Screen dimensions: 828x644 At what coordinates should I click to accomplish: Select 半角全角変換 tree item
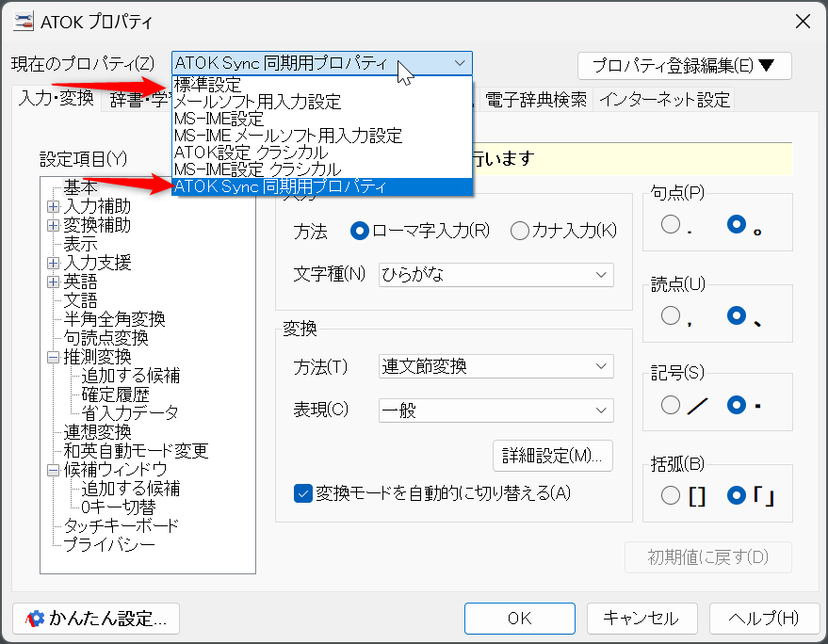(x=114, y=319)
